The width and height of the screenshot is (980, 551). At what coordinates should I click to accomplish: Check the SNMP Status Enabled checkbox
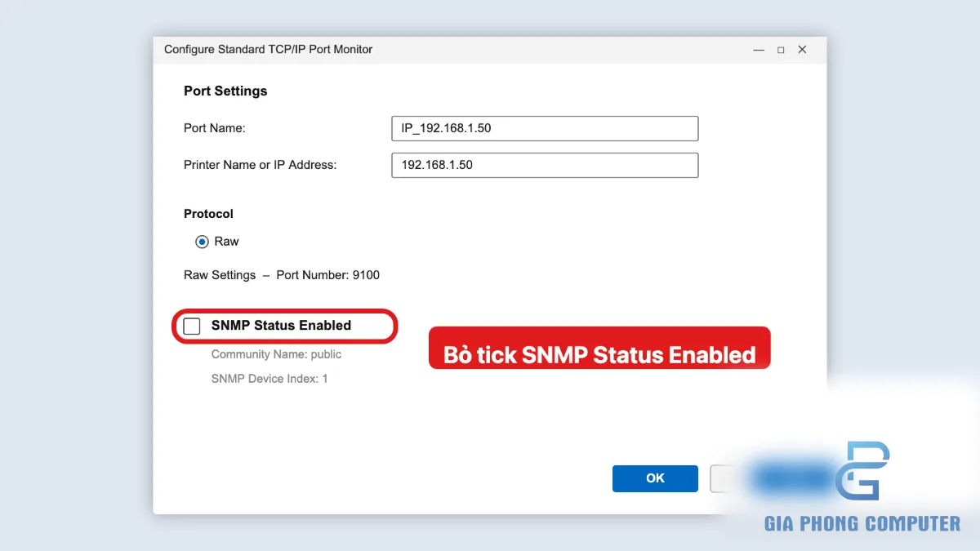[192, 327]
